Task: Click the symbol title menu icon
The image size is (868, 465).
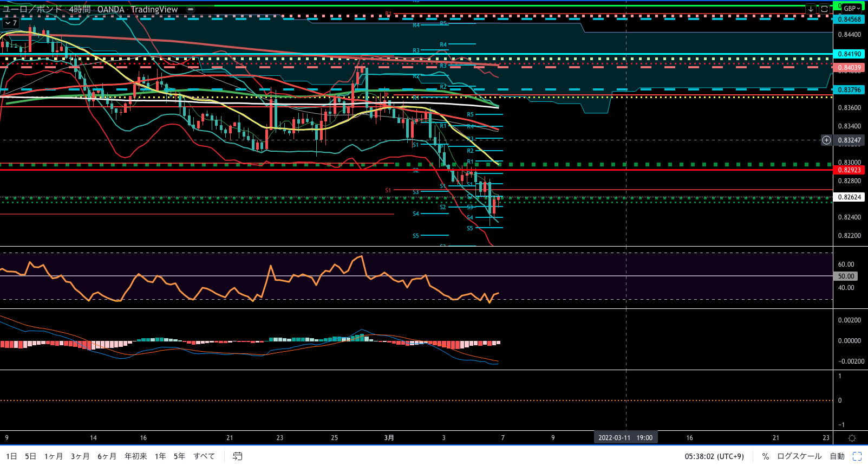Action: tap(191, 9)
